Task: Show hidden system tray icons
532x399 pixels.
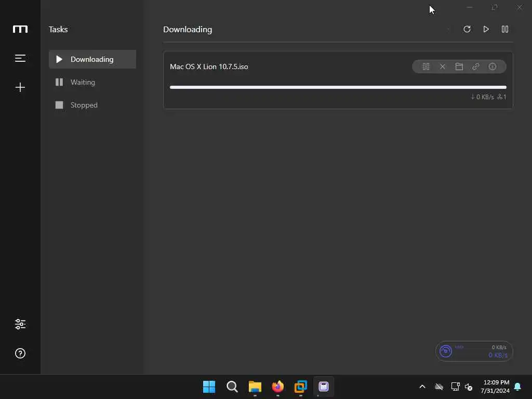Action: [x=422, y=387]
